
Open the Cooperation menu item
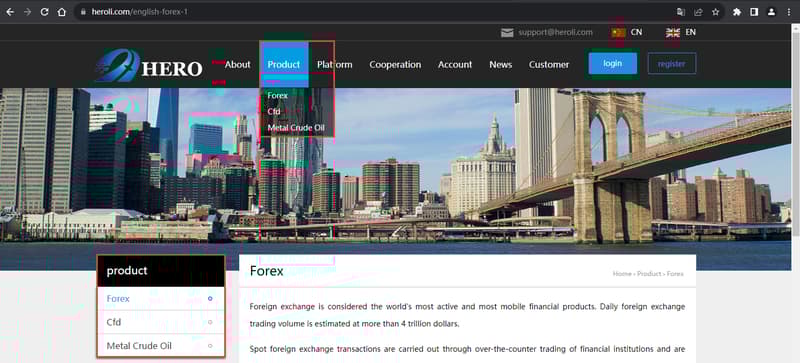click(395, 65)
